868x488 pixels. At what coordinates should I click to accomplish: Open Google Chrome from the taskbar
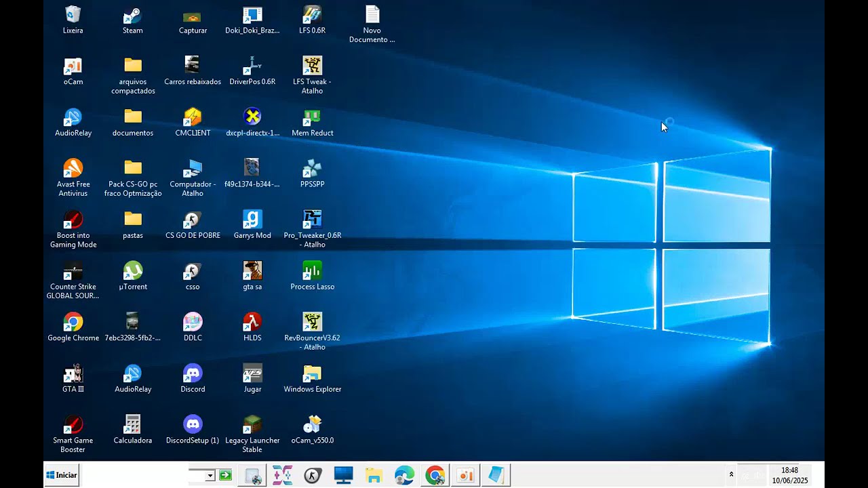point(435,476)
